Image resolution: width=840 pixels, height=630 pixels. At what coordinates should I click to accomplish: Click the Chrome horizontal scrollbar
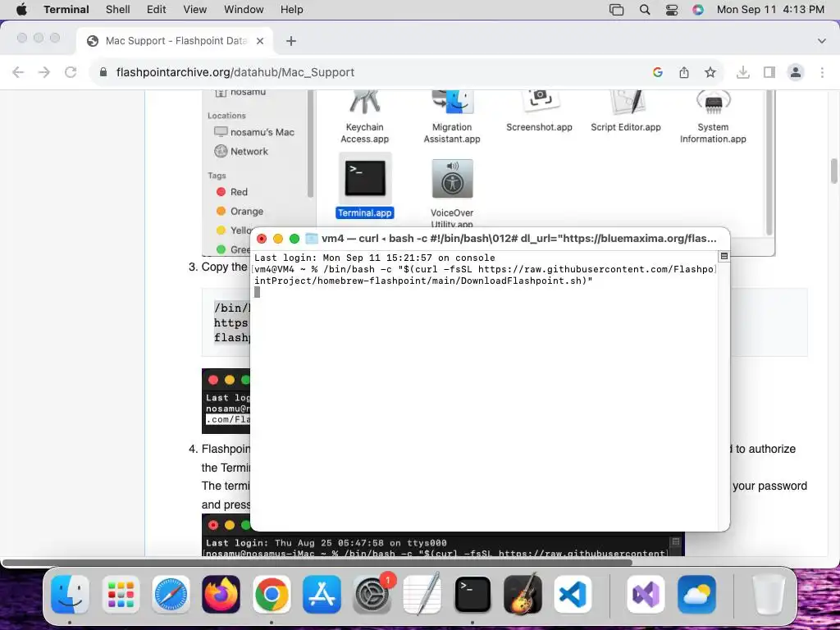coord(317,563)
